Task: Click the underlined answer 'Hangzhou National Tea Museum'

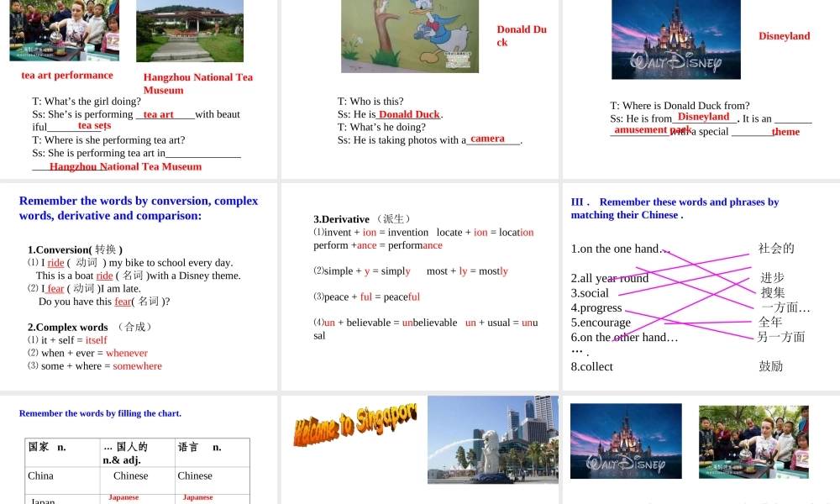Action: tap(125, 166)
